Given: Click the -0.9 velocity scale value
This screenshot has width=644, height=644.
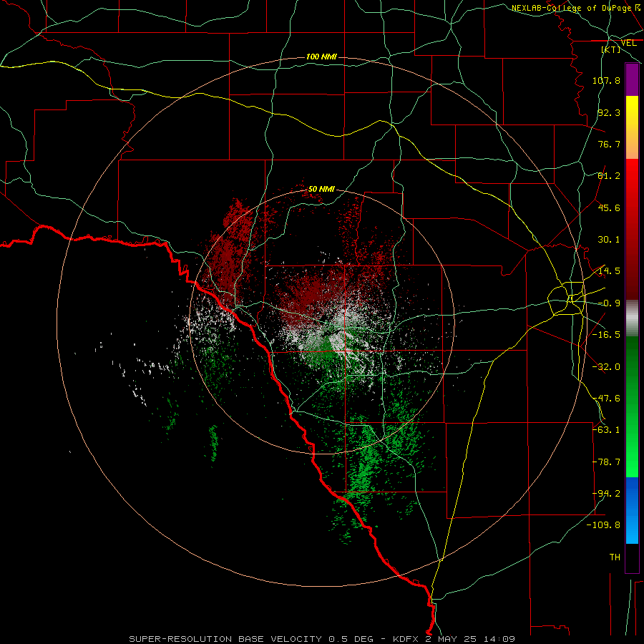Looking at the screenshot, I should (609, 303).
